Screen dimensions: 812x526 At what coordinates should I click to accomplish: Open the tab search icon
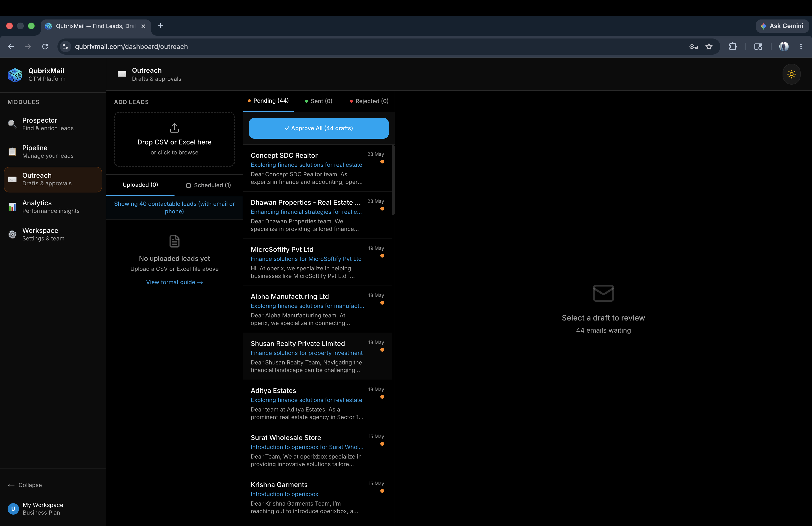(758, 46)
